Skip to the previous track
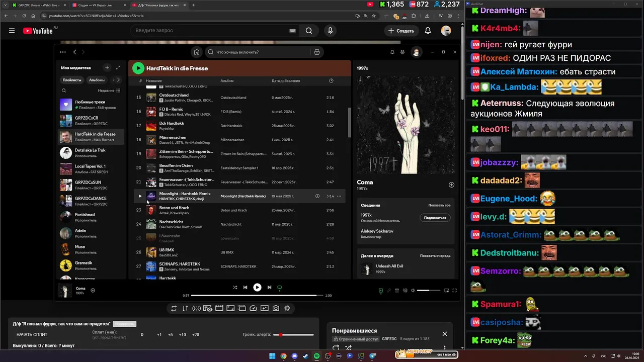The height and width of the screenshot is (362, 644). (x=245, y=288)
